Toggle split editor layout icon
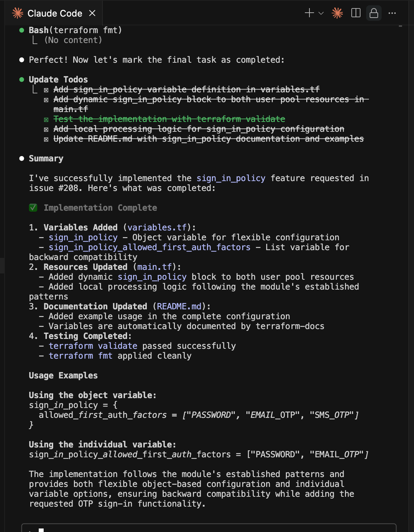Viewport: 414px width, 532px height. 356,13
